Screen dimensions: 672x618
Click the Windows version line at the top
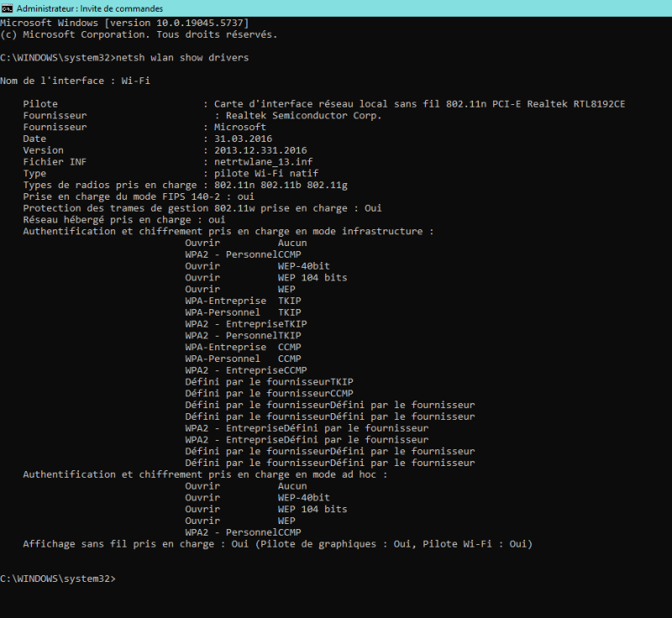point(123,23)
